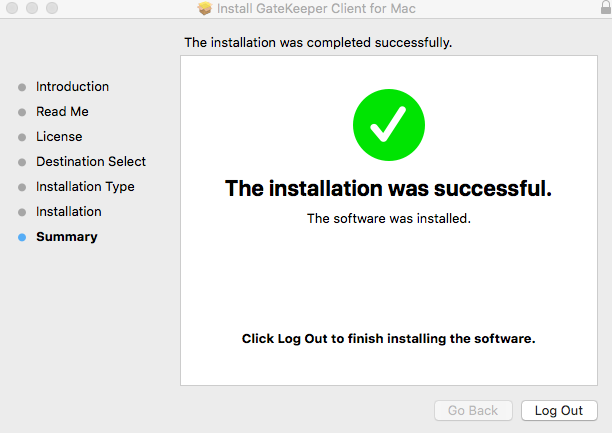
Task: Choose the Installation Type step
Action: [x=85, y=187]
